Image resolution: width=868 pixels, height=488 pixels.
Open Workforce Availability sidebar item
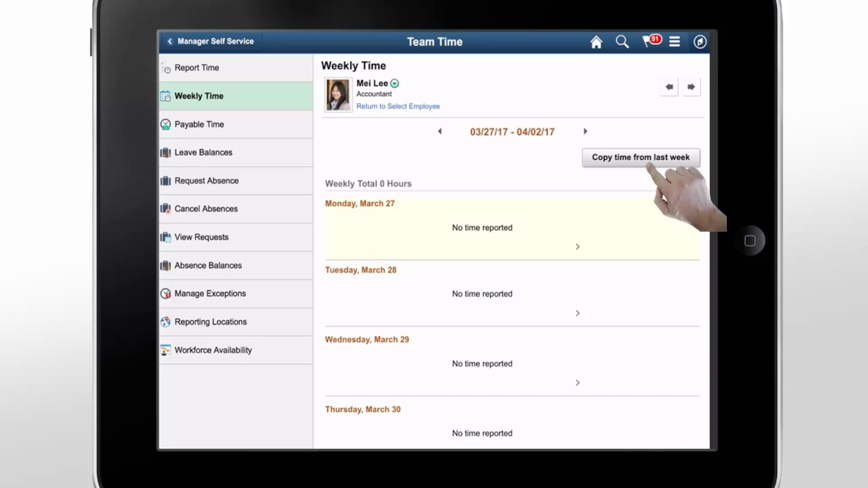tap(236, 350)
